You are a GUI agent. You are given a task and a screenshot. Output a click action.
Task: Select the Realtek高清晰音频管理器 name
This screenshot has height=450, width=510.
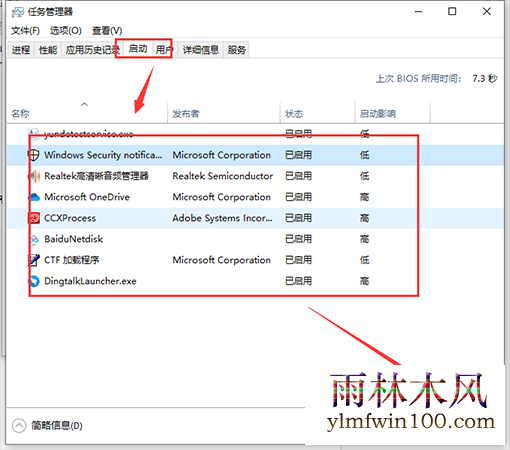(x=96, y=176)
